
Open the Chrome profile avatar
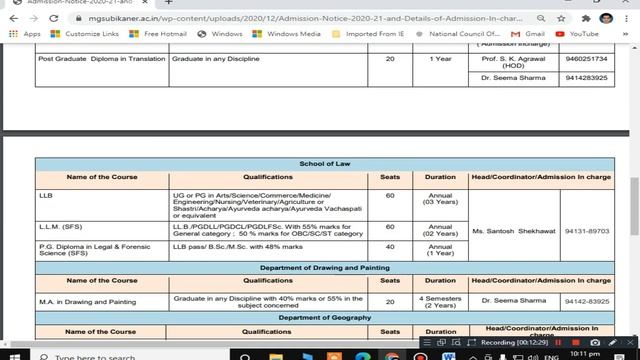606,18
